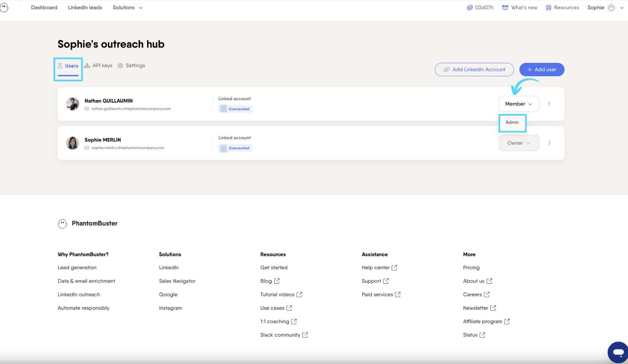The height and width of the screenshot is (364, 628).
Task: Open Data & email enrichment footer link
Action: tap(87, 281)
